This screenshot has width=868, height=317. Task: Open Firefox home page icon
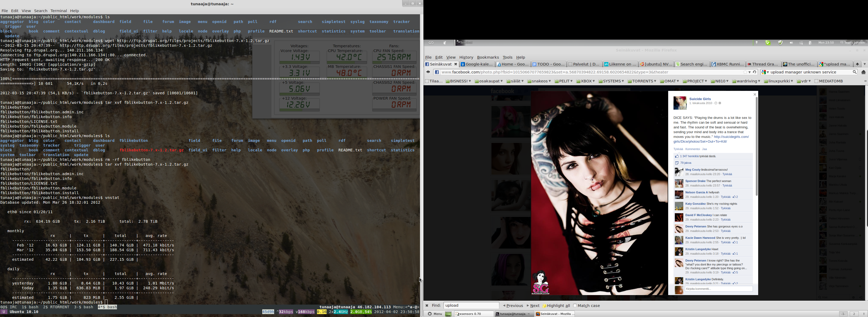point(863,72)
